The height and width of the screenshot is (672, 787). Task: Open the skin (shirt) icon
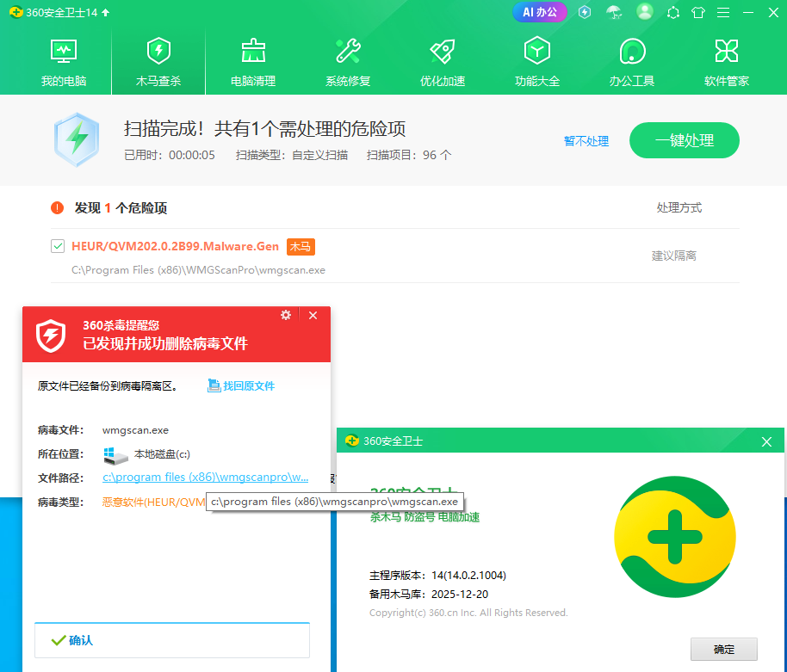pyautogui.click(x=698, y=13)
